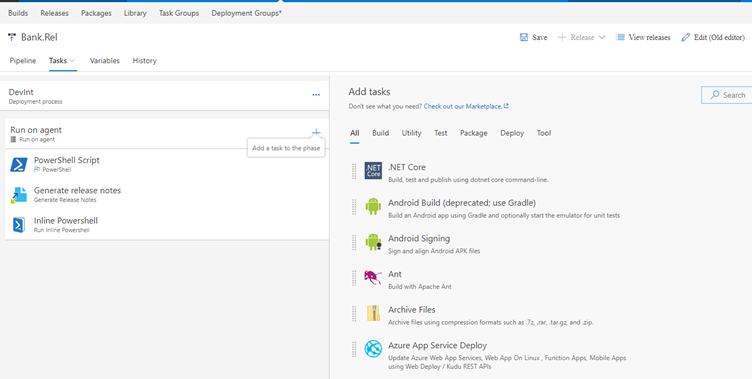752x379 pixels.
Task: Select the PowerShell Script task row
Action: point(167,164)
